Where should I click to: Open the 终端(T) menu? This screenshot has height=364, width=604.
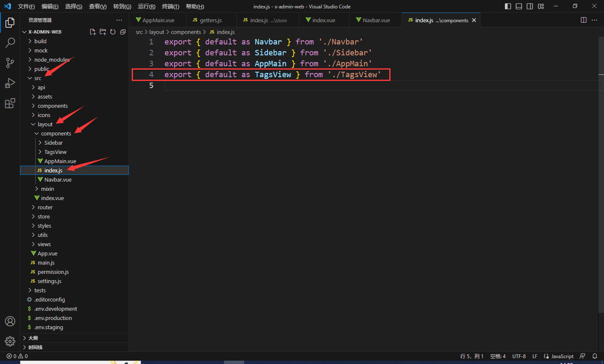click(170, 6)
